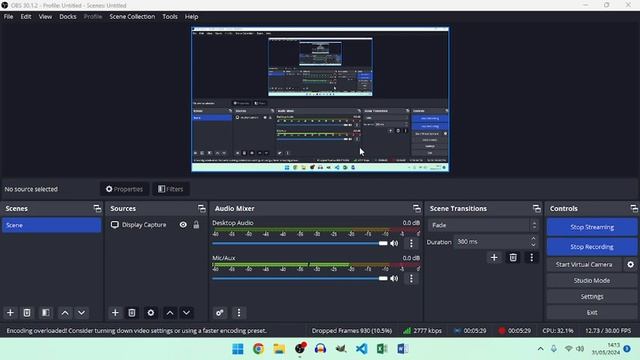Open Visual Studio Code from taskbar
The height and width of the screenshot is (360, 640).
pos(361,349)
